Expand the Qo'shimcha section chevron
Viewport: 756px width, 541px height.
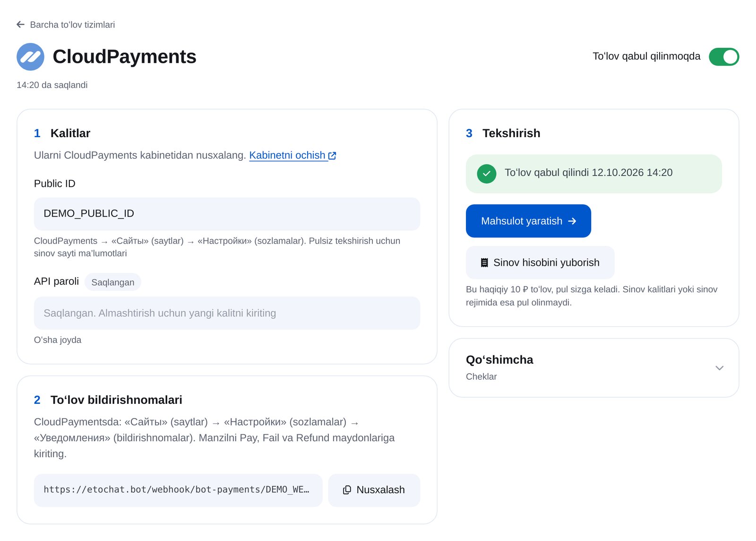coord(719,368)
